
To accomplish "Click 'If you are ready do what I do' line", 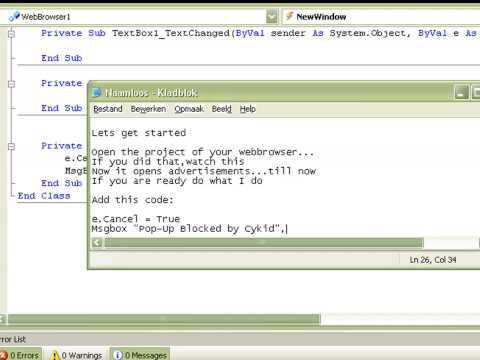I will [177, 181].
